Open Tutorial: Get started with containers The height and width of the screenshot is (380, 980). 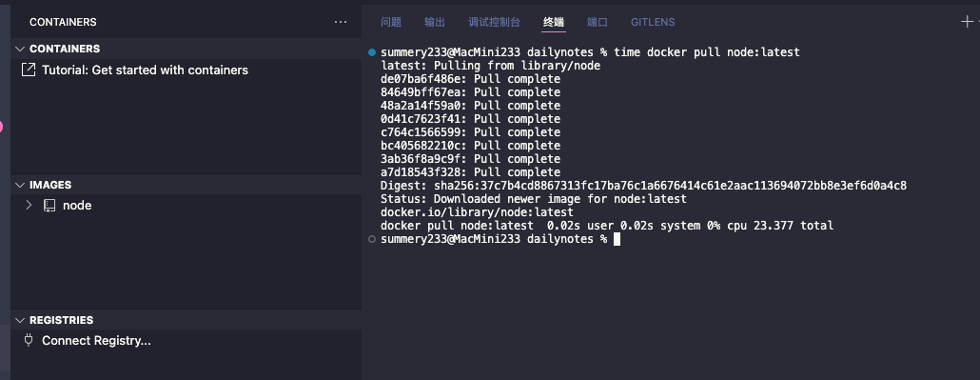(145, 70)
